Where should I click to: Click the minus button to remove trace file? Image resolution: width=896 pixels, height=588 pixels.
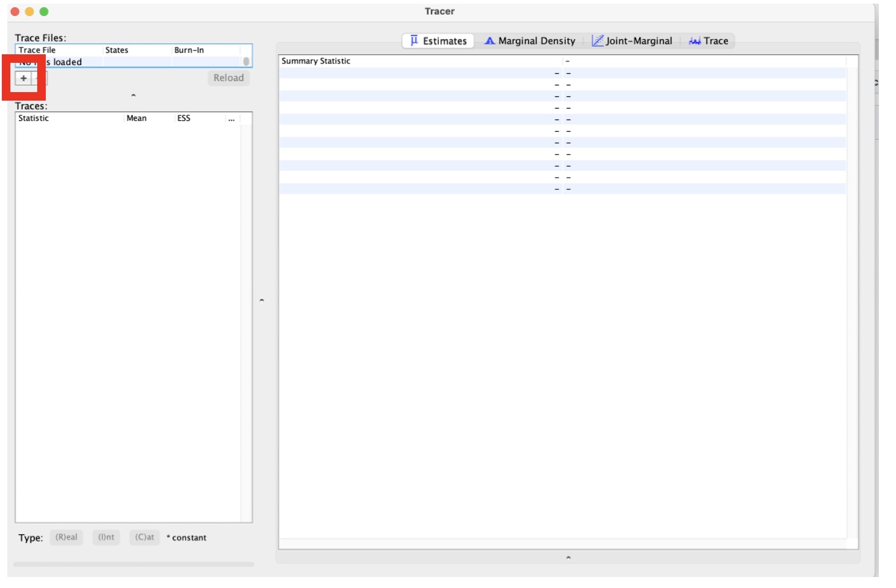click(39, 78)
